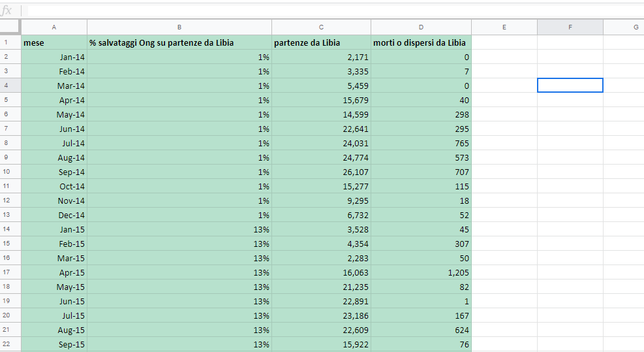Viewport: 644px width, 352px height.
Task: Click deaths value 624
Action: (x=421, y=330)
